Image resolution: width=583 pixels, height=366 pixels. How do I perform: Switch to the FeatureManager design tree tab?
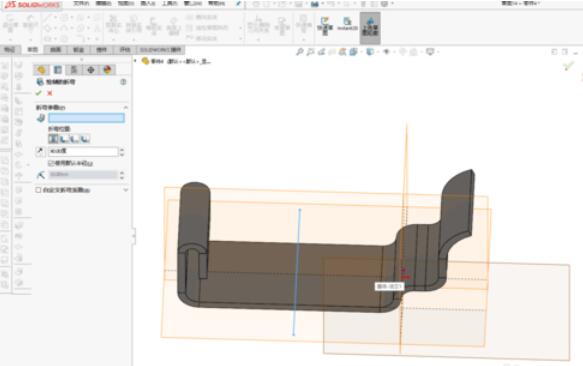(x=41, y=70)
